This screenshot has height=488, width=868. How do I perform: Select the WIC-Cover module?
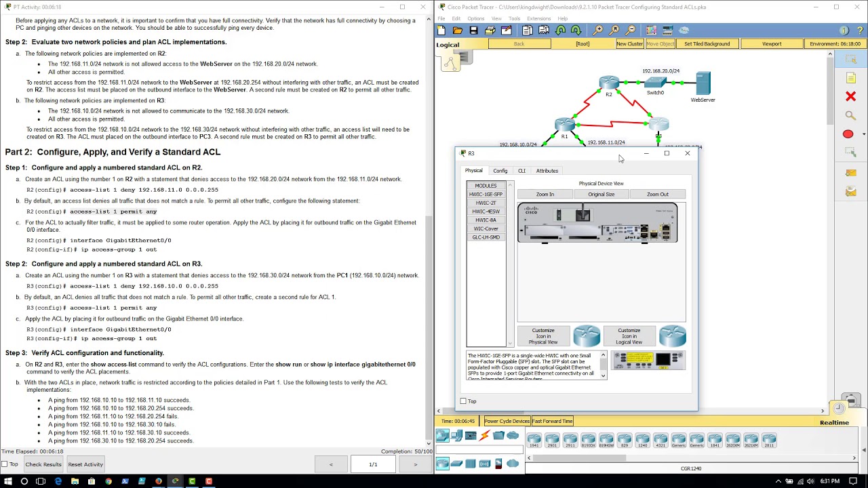(x=486, y=228)
